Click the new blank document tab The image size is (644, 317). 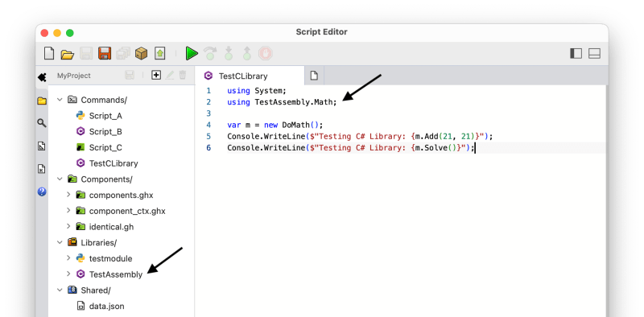pos(314,76)
